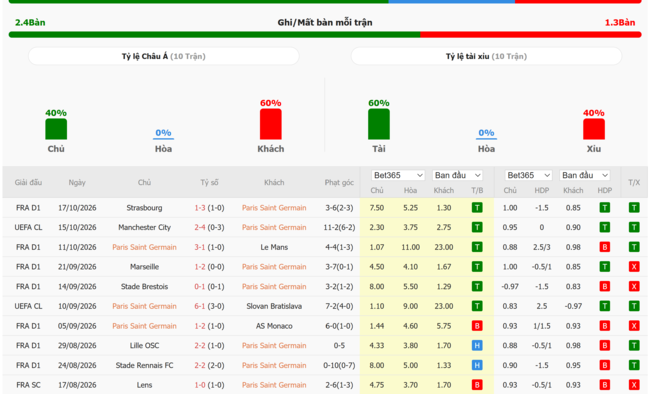
Task: Click the blue H badge in Lille OSC row
Action: 477,345
